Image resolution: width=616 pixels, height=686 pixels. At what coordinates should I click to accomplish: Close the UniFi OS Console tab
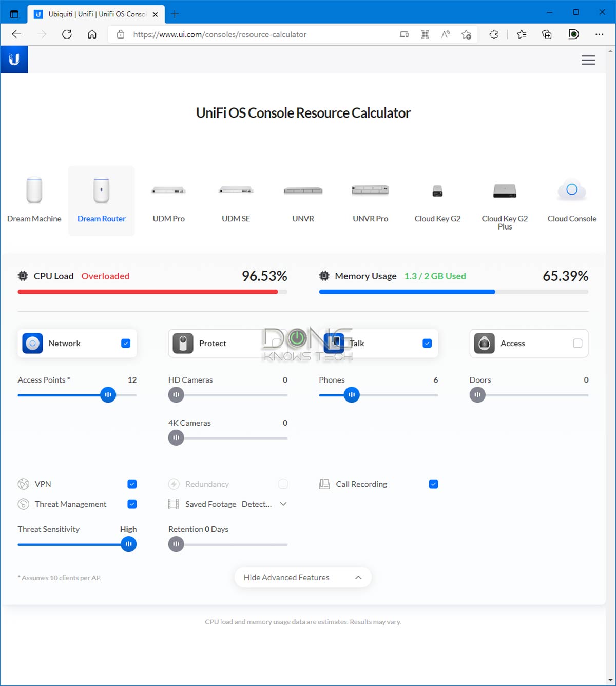point(156,14)
